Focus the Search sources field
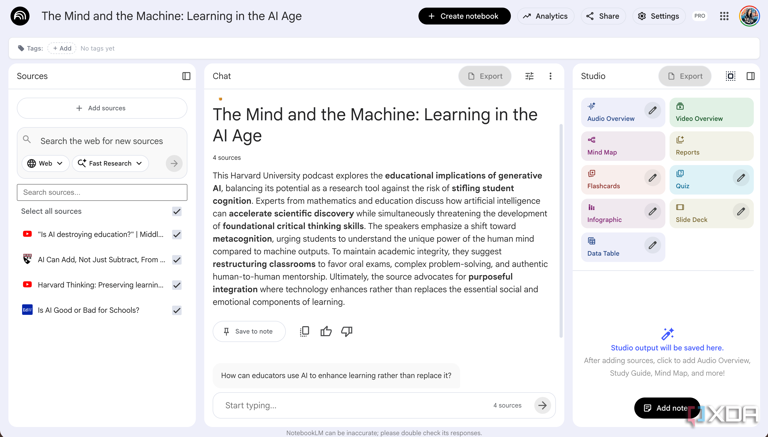 102,192
